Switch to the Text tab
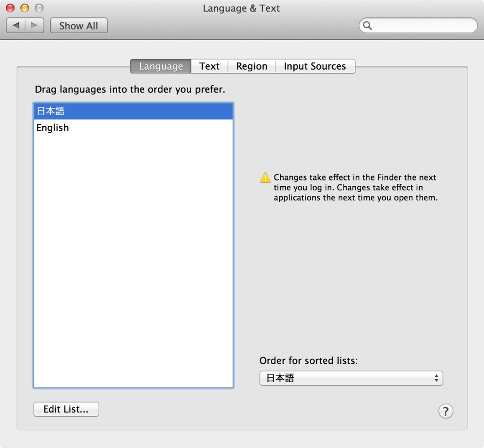 [209, 66]
